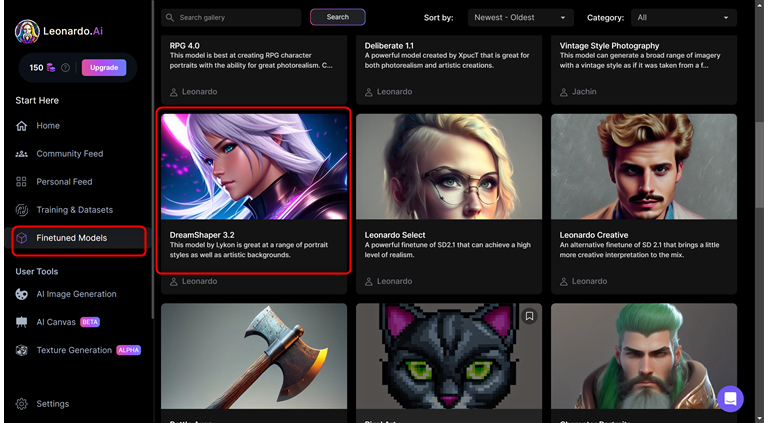
Task: Click the BETA badge next to AI Canvas
Action: [90, 322]
